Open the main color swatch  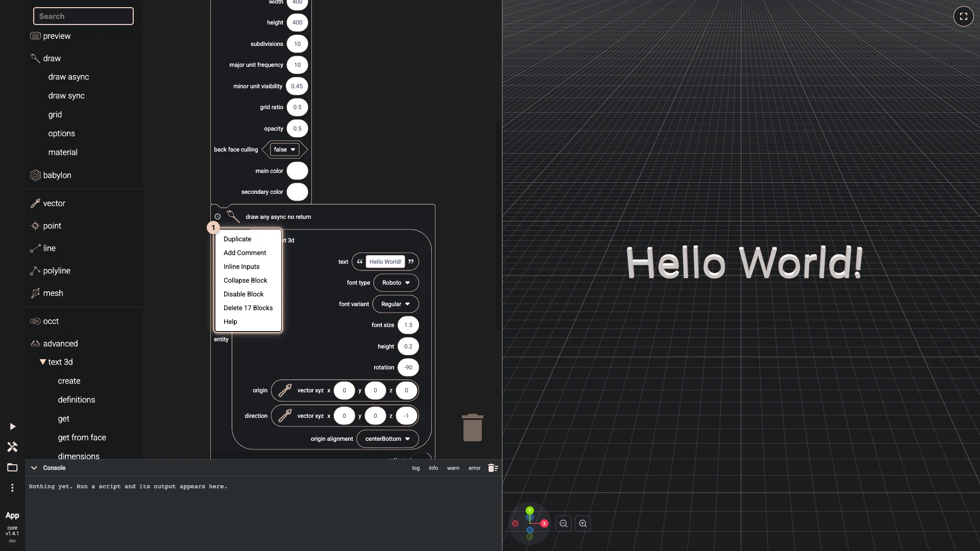(297, 171)
